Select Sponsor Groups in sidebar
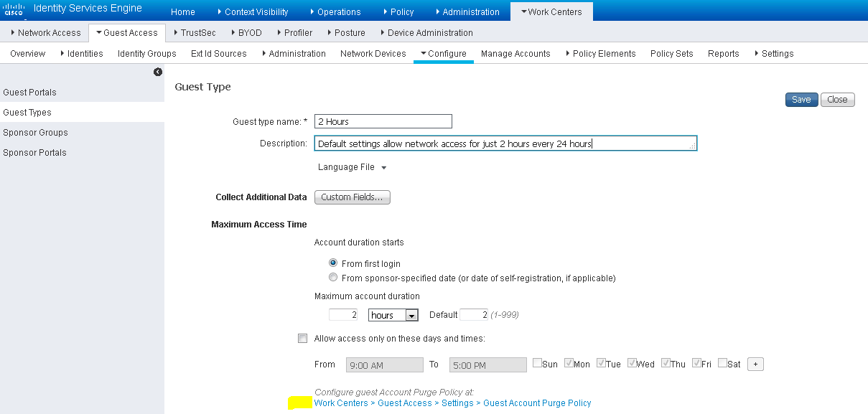The width and height of the screenshot is (868, 414). click(x=35, y=133)
